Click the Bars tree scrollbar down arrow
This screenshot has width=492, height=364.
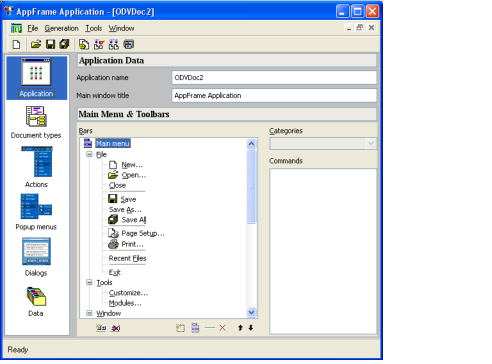[251, 312]
